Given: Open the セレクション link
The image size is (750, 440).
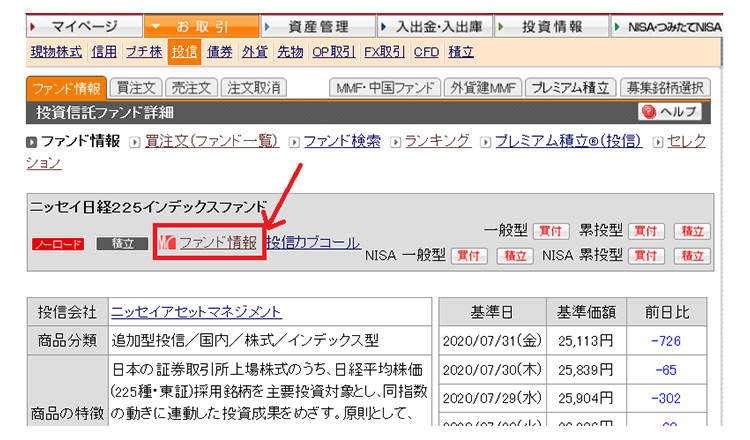Looking at the screenshot, I should (686, 141).
